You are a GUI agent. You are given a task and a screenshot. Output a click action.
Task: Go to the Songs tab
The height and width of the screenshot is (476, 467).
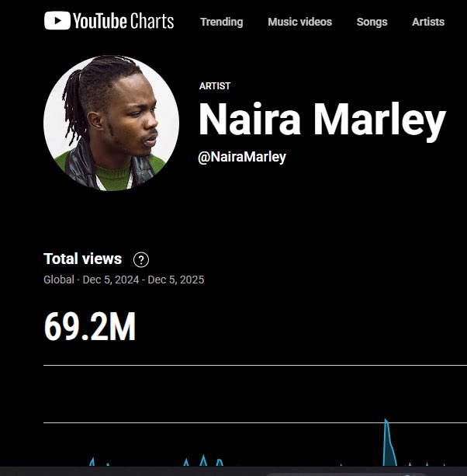[372, 22]
